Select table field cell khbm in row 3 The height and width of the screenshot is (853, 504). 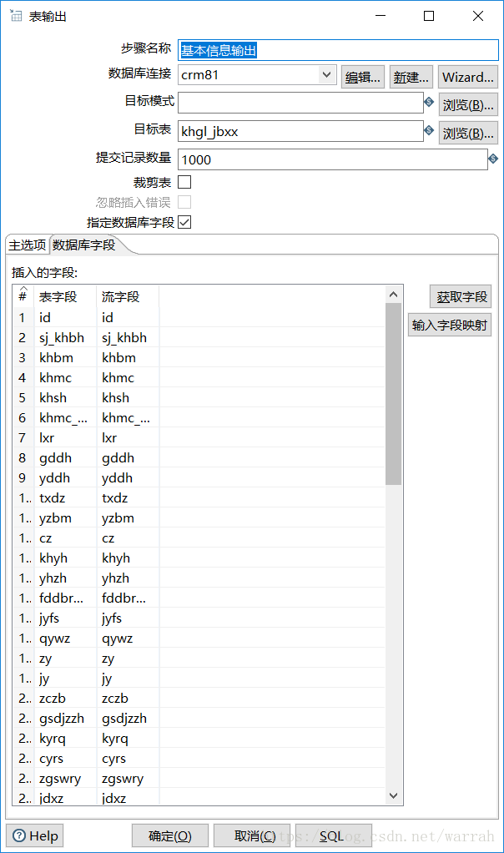coord(65,357)
